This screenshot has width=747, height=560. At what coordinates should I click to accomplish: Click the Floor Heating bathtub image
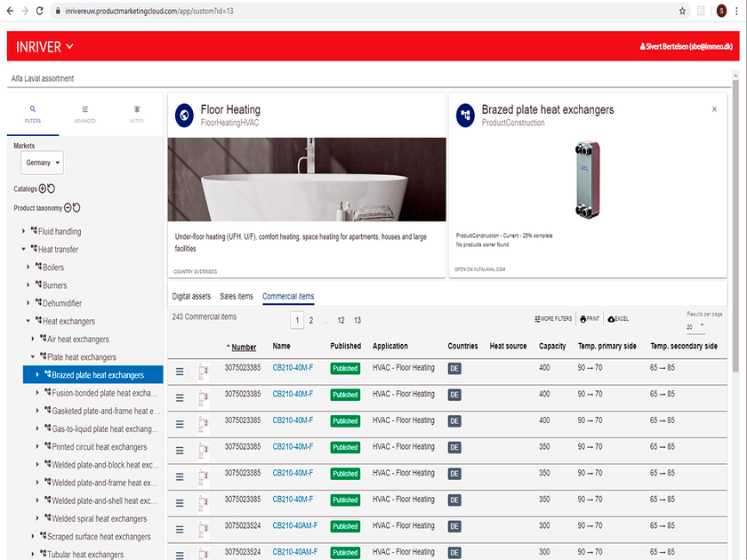click(x=307, y=180)
